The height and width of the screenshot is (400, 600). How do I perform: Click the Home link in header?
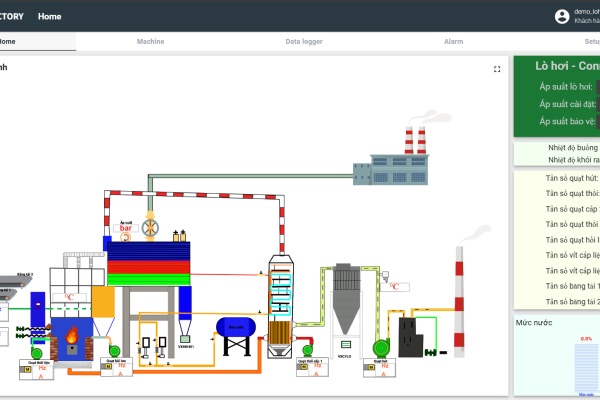pos(49,16)
